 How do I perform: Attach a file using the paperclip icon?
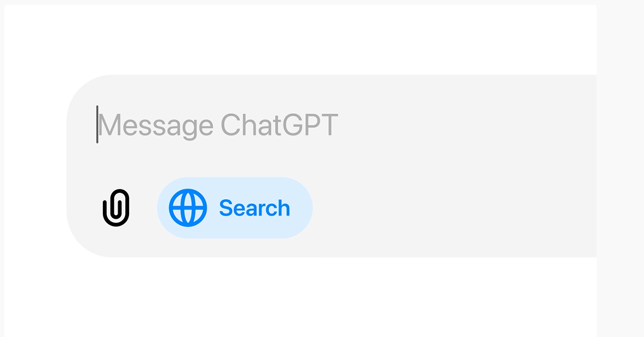[116, 207]
